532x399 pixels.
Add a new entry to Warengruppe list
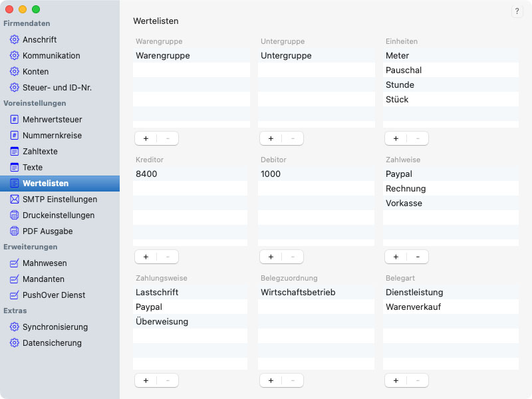tap(146, 138)
